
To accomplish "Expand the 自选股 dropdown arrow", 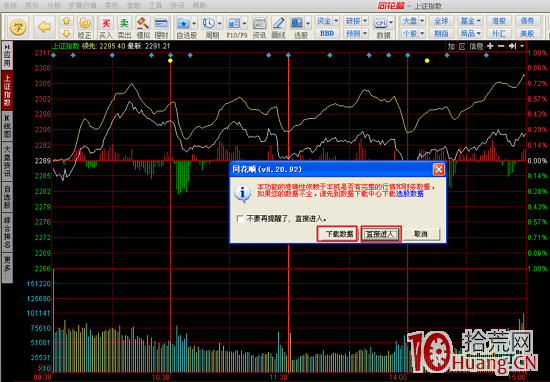I will point(194,24).
